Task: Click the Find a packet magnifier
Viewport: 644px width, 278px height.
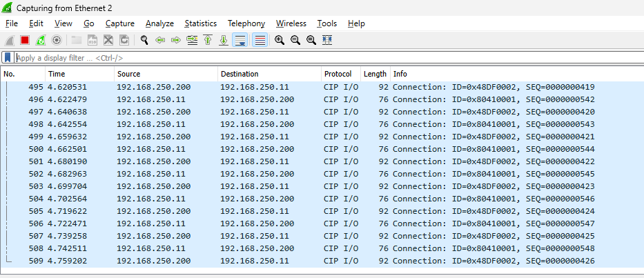Action: pos(144,40)
